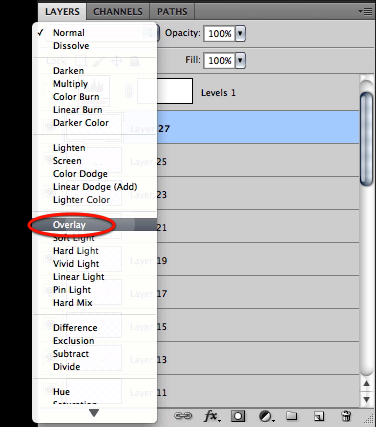Click the Opacity 100% field

219,33
